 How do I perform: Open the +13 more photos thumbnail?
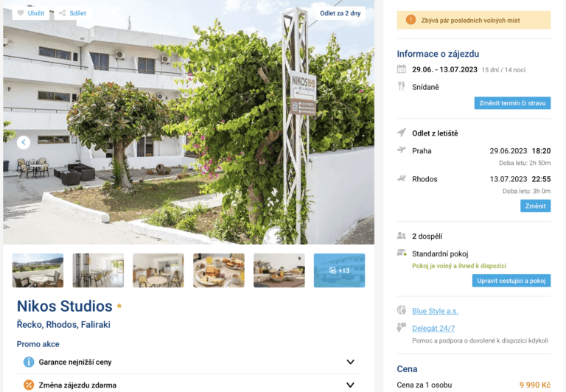[x=339, y=270]
